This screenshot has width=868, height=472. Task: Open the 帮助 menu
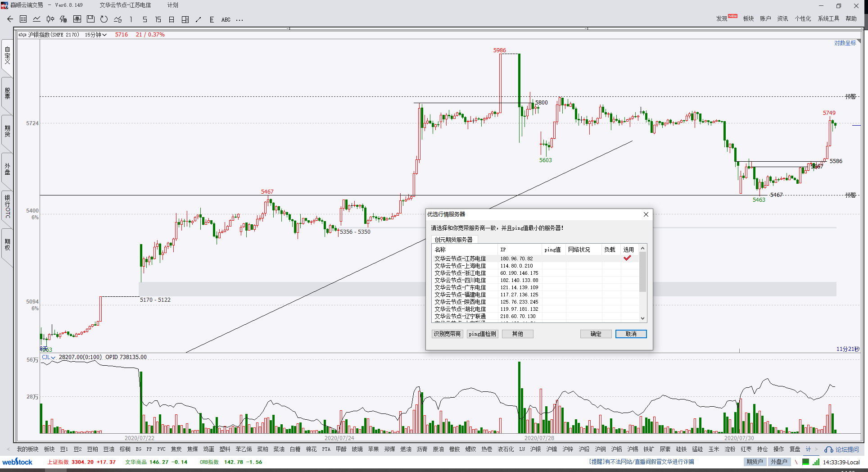click(x=851, y=18)
